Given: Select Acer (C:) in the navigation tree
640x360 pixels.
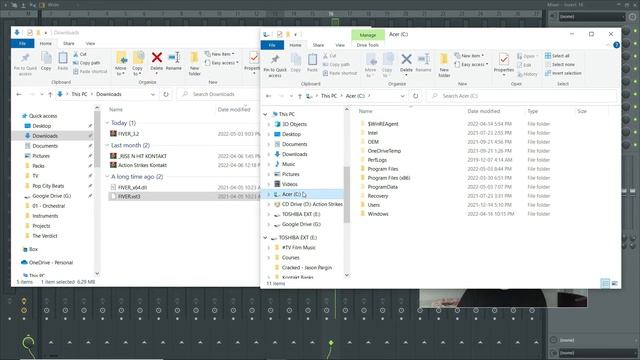Looking at the screenshot, I should [291, 194].
